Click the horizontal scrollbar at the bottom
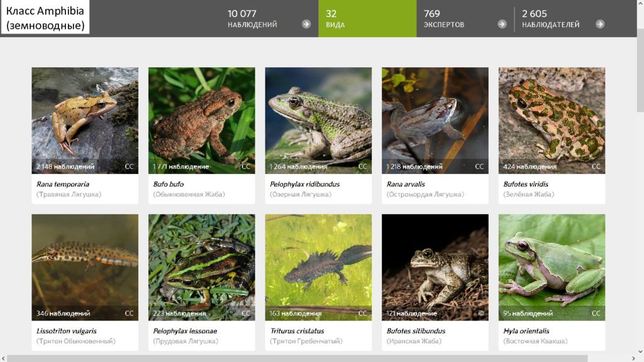This screenshot has height=362, width=644. point(297,358)
